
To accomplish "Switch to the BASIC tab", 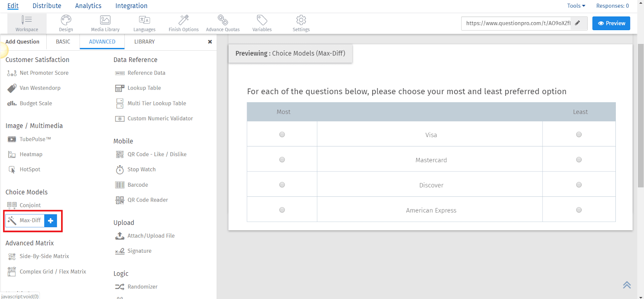I will tap(63, 42).
